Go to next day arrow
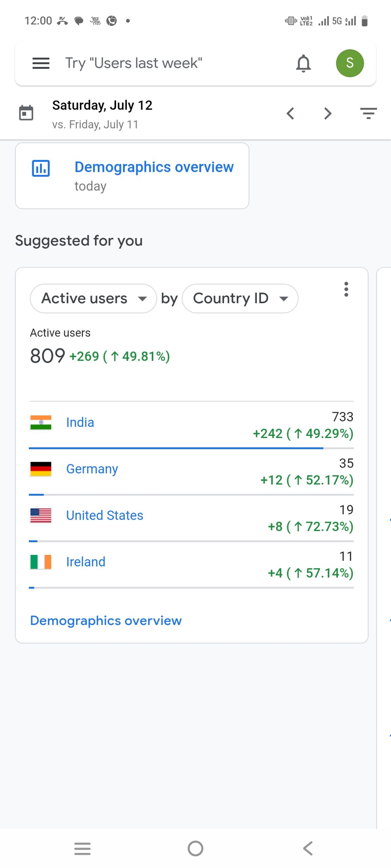Screen dimensions: 391x868 [x=328, y=114]
